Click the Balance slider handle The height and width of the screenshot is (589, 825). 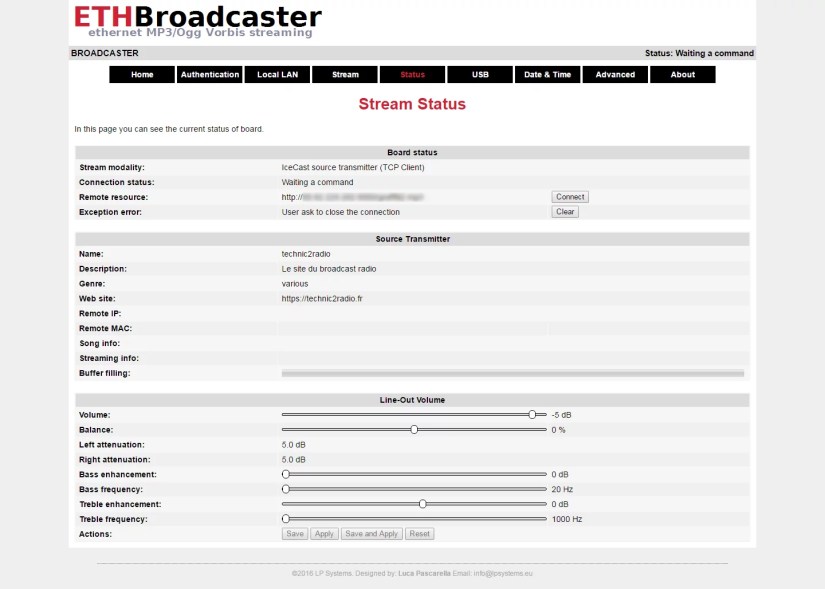point(414,429)
